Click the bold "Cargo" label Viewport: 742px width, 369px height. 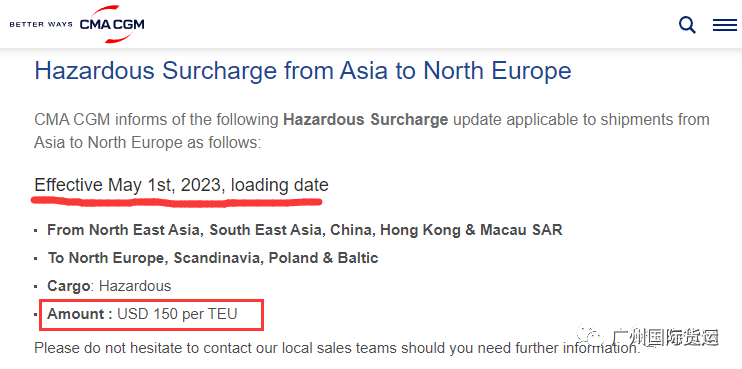pyautogui.click(x=69, y=286)
